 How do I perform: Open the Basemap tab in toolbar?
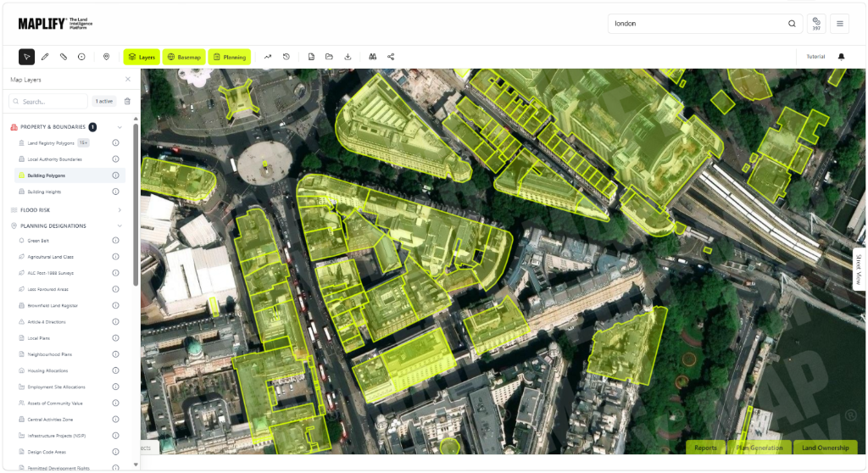point(184,57)
